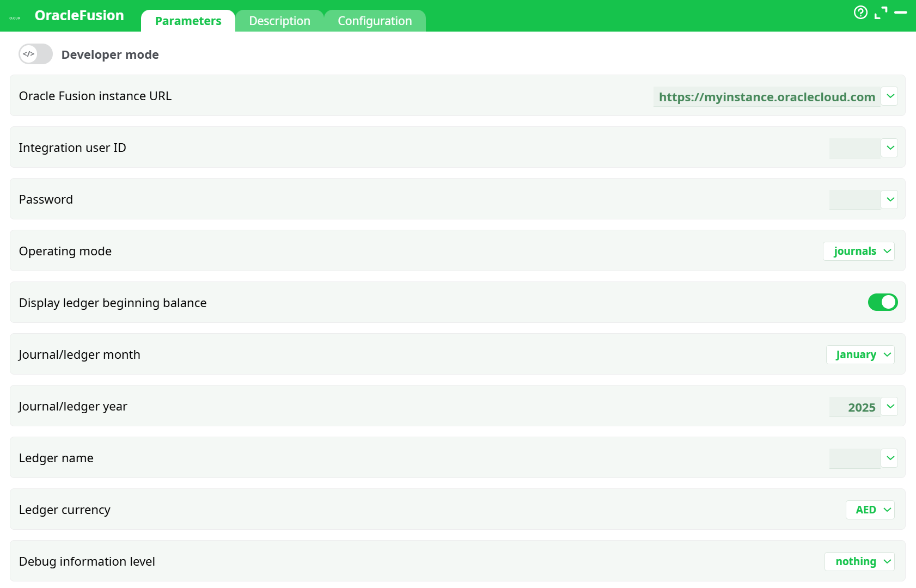Change the Debug information level dropdown
This screenshot has width=916, height=588.
pos(860,561)
